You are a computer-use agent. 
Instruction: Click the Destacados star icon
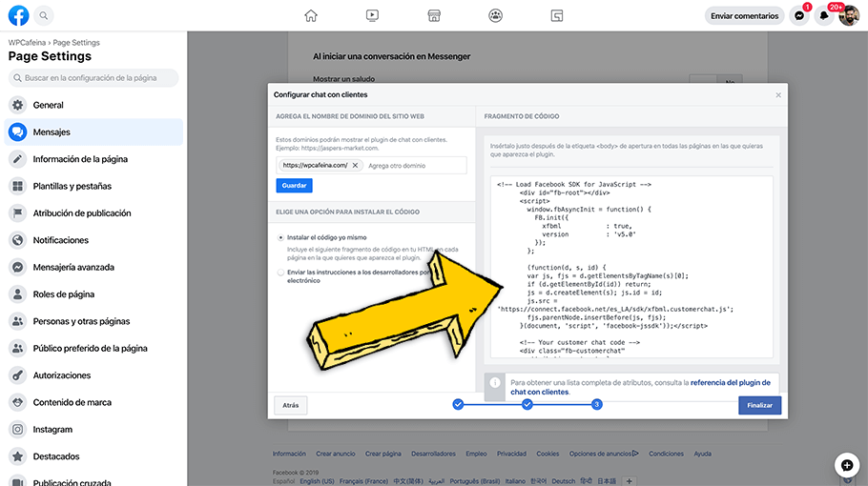coord(18,456)
